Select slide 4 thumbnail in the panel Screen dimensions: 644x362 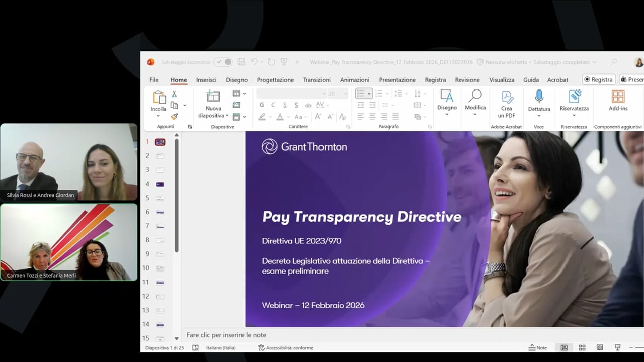160,184
